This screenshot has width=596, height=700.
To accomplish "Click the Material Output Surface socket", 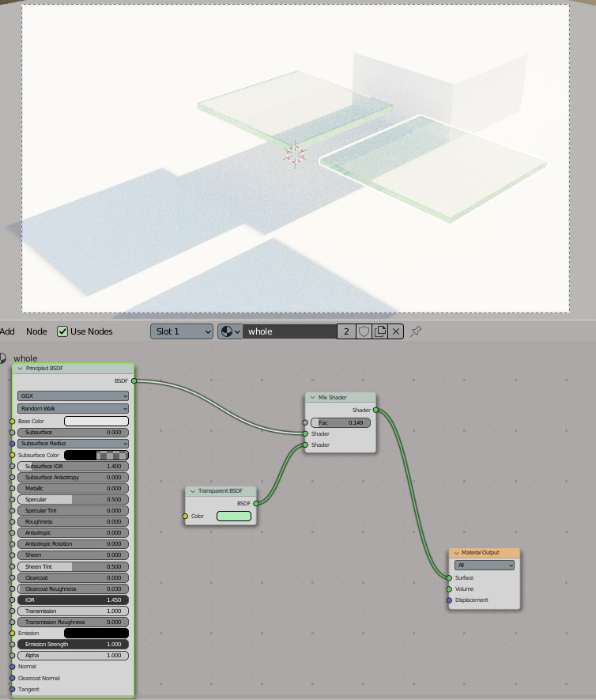I will pos(449,577).
